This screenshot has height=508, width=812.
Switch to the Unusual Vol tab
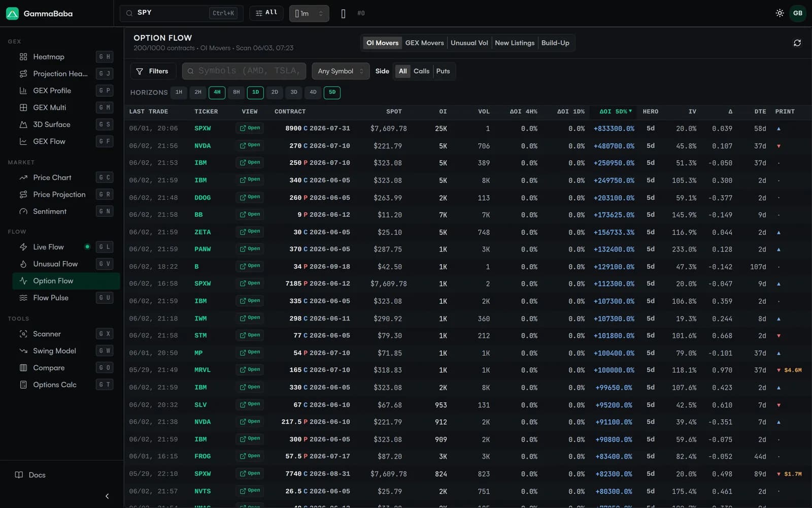469,43
